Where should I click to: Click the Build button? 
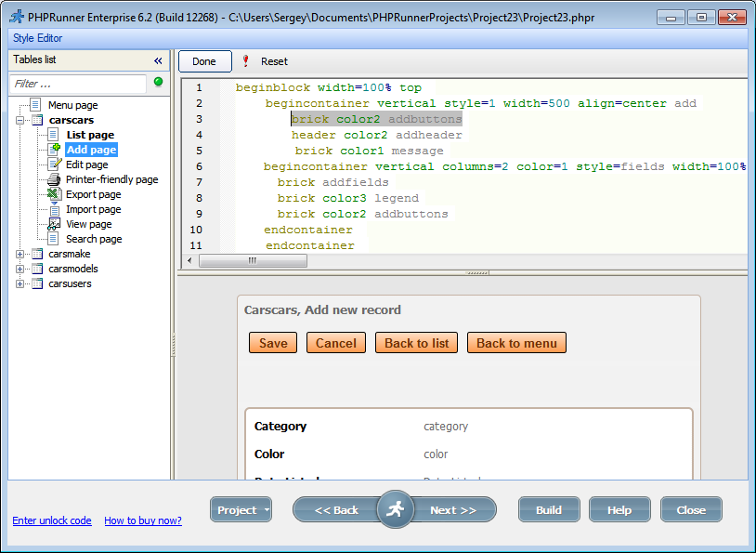(549, 509)
